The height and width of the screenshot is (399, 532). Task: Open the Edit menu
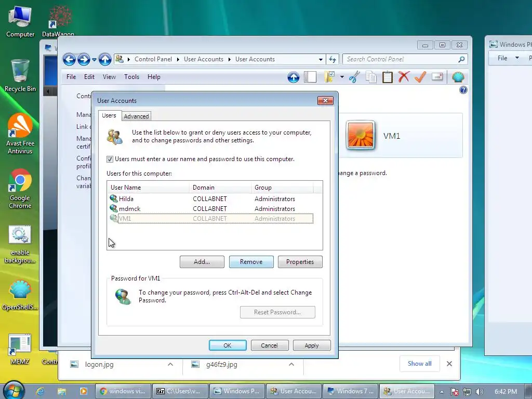(x=89, y=77)
